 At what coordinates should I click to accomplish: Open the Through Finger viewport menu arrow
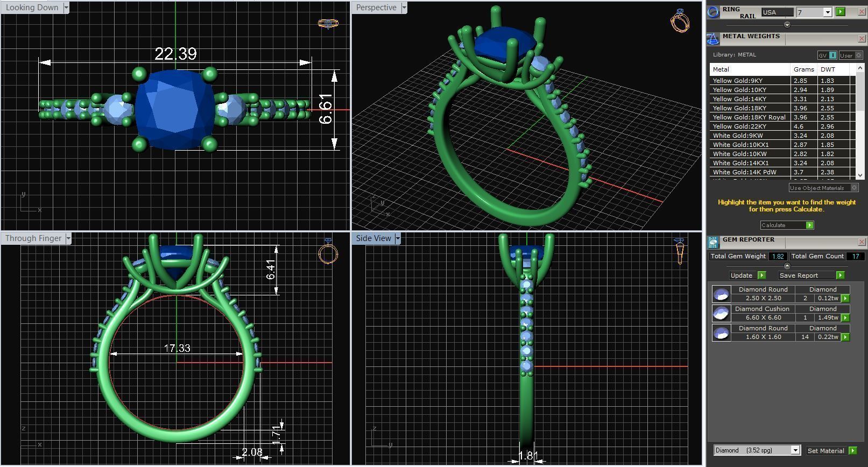(68, 238)
